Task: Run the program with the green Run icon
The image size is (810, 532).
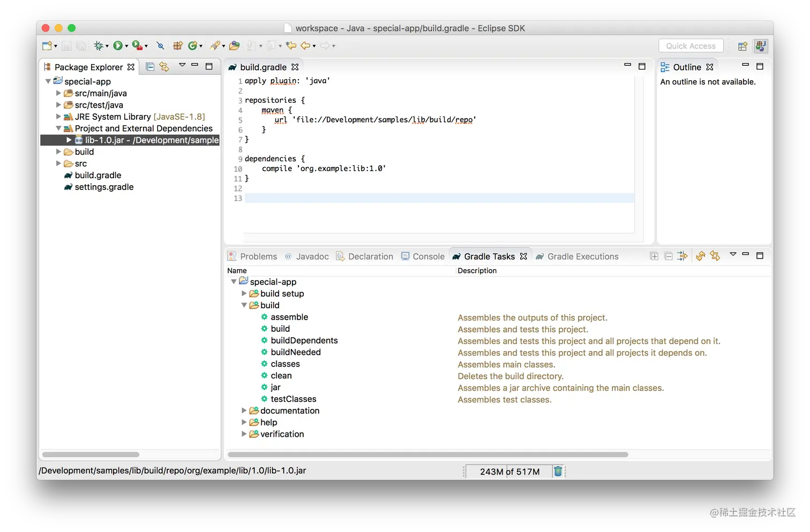Action: 118,46
